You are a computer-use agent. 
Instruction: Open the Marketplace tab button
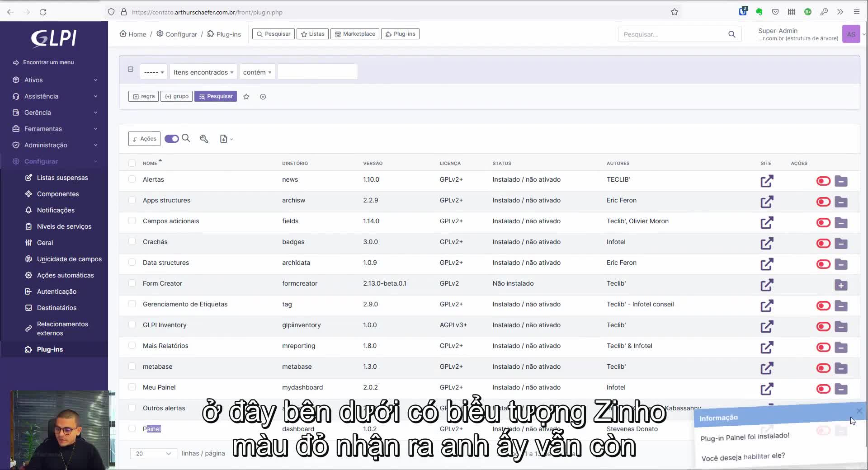click(x=355, y=34)
